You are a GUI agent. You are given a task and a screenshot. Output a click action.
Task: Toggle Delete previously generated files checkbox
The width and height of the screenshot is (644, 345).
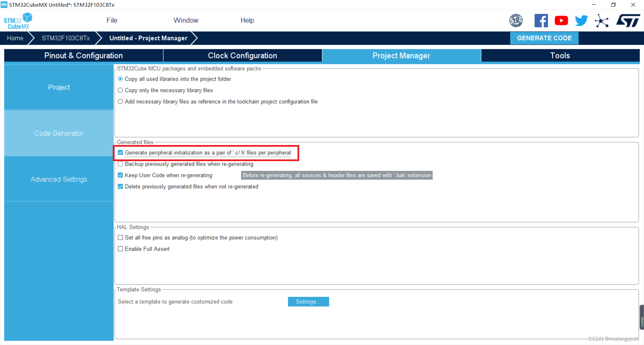tap(120, 187)
